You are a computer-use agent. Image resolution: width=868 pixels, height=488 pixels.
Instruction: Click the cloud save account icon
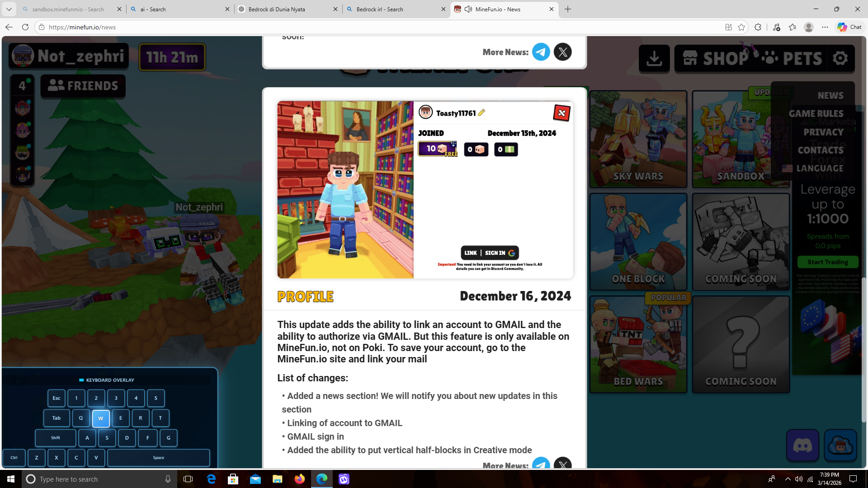pos(840,446)
